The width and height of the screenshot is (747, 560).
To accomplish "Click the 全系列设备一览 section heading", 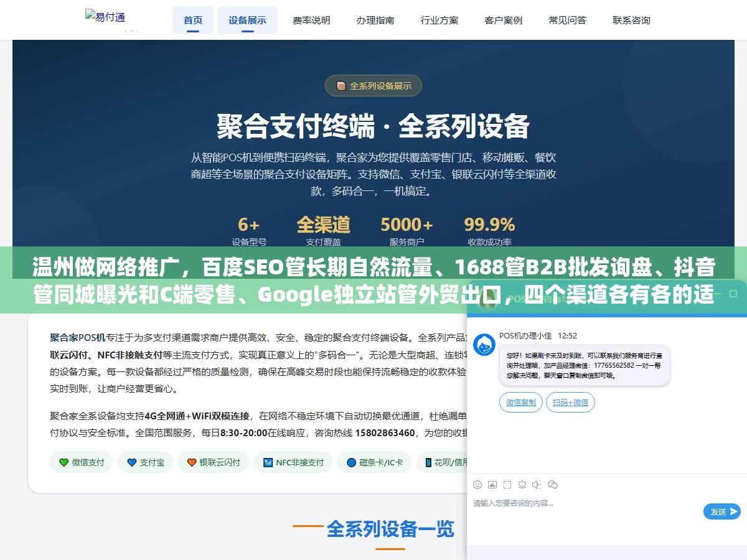I will tap(390, 530).
